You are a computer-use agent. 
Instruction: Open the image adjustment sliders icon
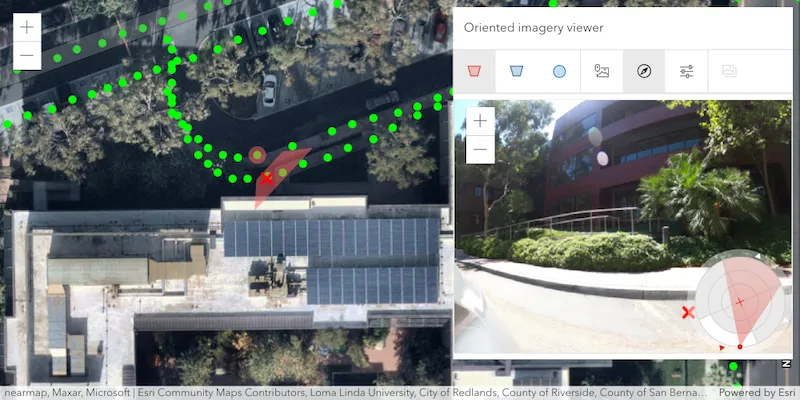(x=687, y=71)
